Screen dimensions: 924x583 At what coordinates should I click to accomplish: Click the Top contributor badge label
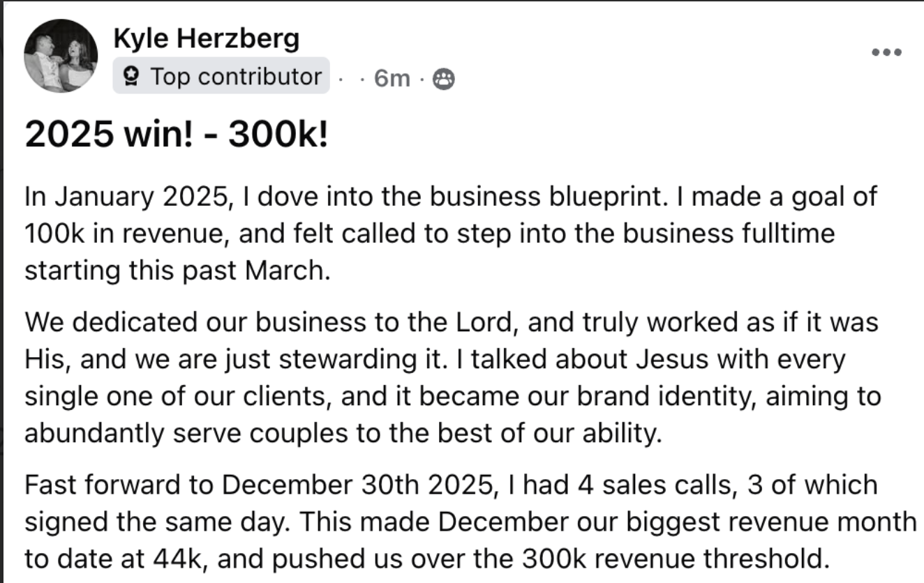(221, 76)
